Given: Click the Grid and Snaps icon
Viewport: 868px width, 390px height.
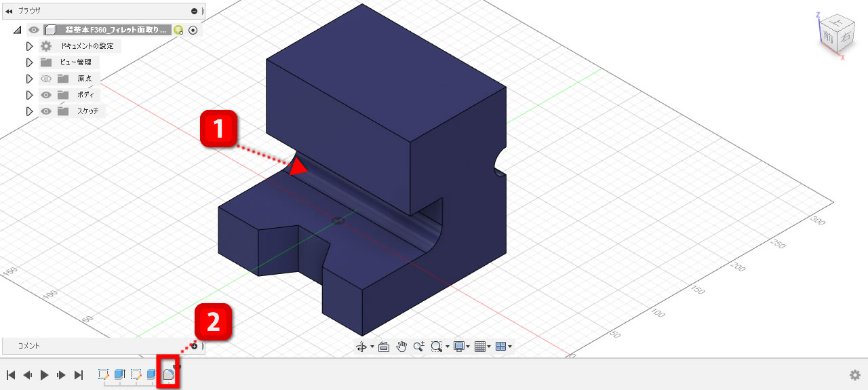Looking at the screenshot, I should click(x=479, y=347).
